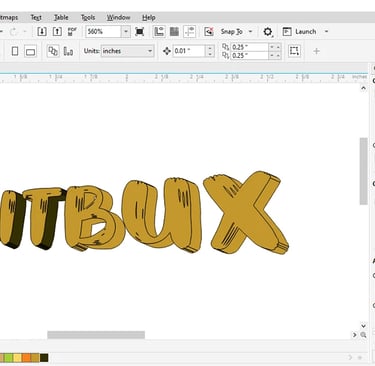Image resolution: width=375 pixels, height=366 pixels.
Task: Expand the zoom level dropdown arrow
Action: 126,32
